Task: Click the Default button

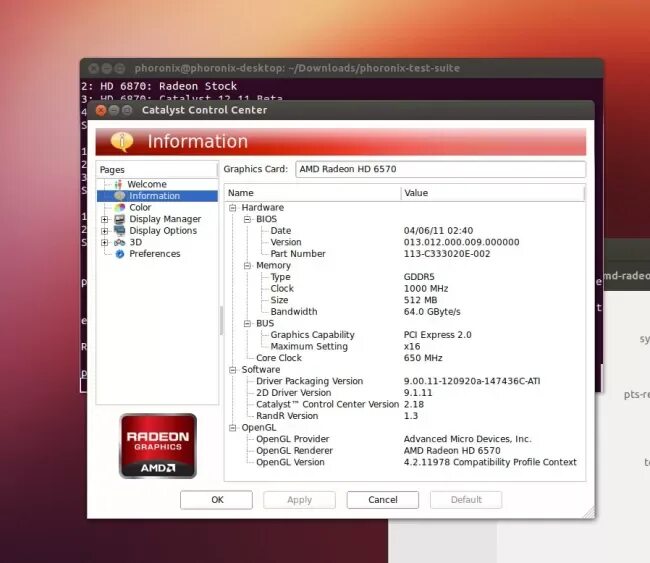Action: 466,500
